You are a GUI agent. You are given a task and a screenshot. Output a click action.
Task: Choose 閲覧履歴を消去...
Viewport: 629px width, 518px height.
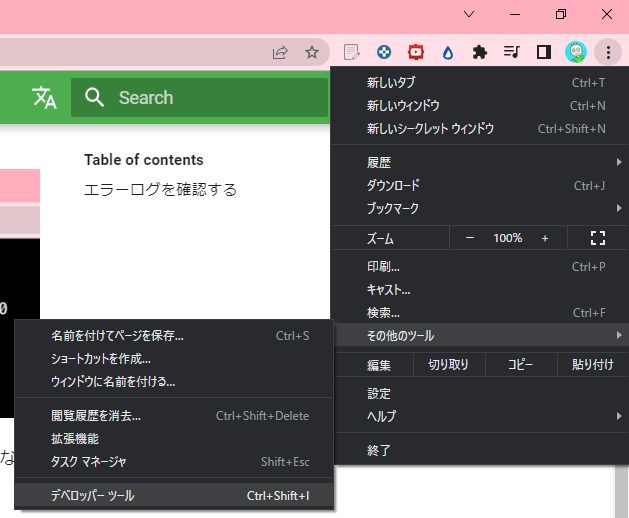(x=174, y=416)
